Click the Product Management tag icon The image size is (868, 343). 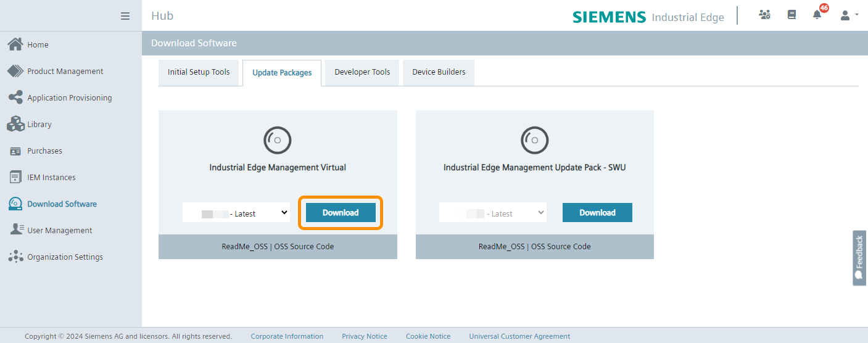15,71
